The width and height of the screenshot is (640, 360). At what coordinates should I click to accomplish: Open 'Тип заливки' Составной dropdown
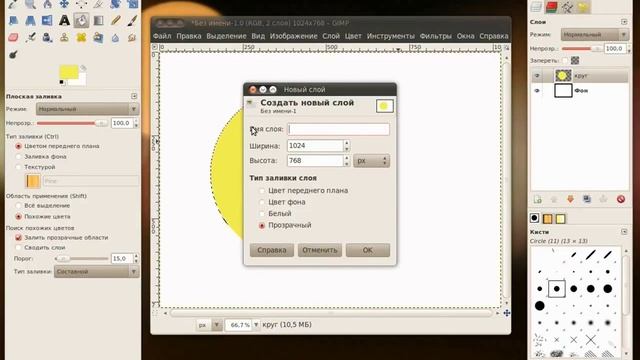[96, 271]
